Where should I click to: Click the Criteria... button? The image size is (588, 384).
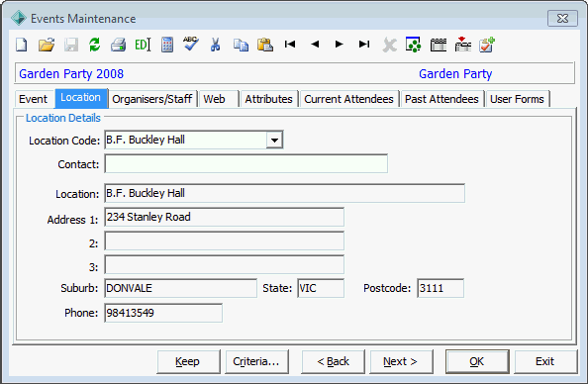pos(256,361)
